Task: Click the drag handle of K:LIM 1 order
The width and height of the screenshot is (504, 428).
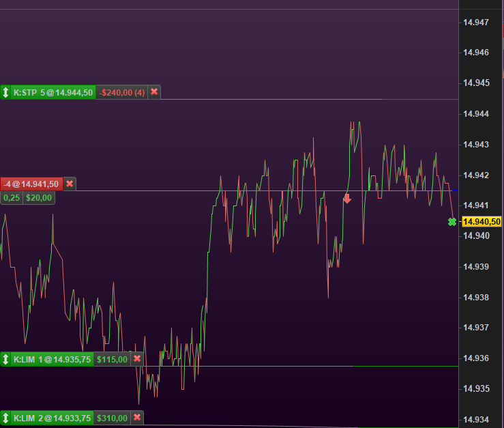Action: pos(5,359)
